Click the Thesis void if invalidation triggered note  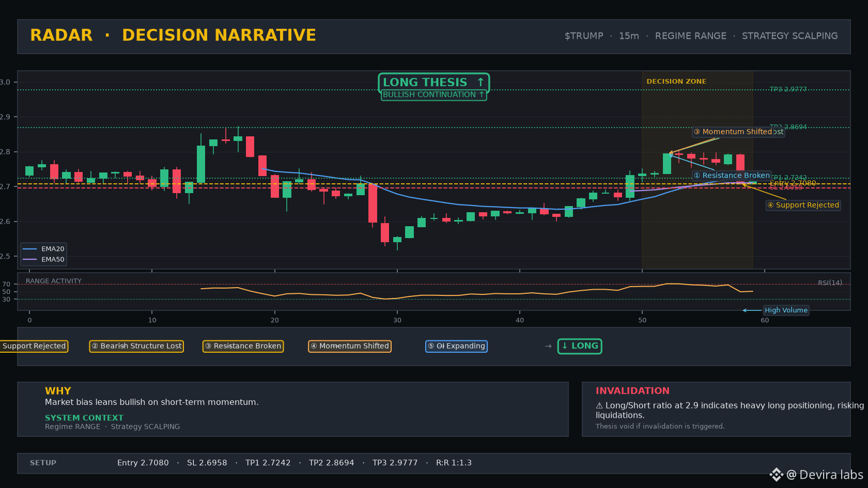660,427
